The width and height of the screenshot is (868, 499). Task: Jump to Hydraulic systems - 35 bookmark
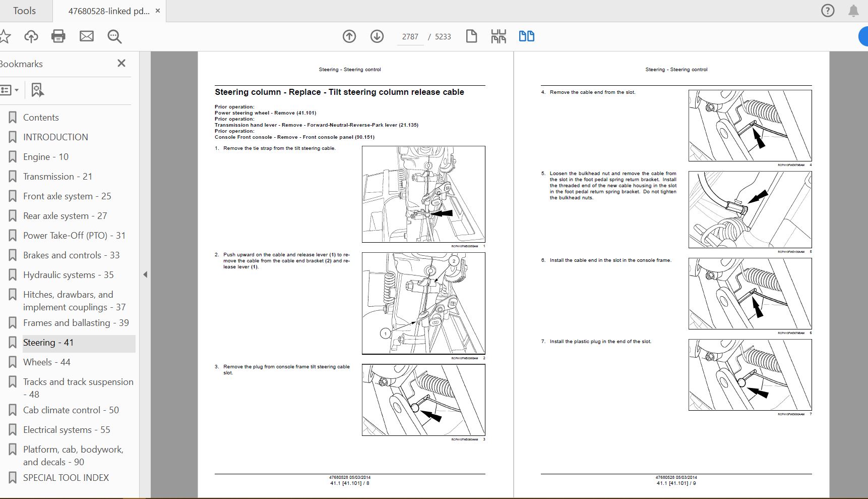point(68,275)
